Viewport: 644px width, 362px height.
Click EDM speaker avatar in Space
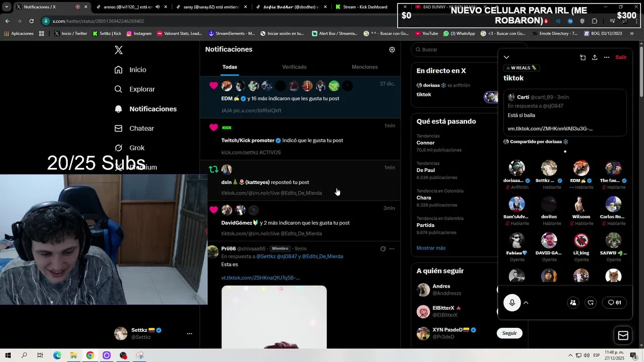tap(581, 168)
